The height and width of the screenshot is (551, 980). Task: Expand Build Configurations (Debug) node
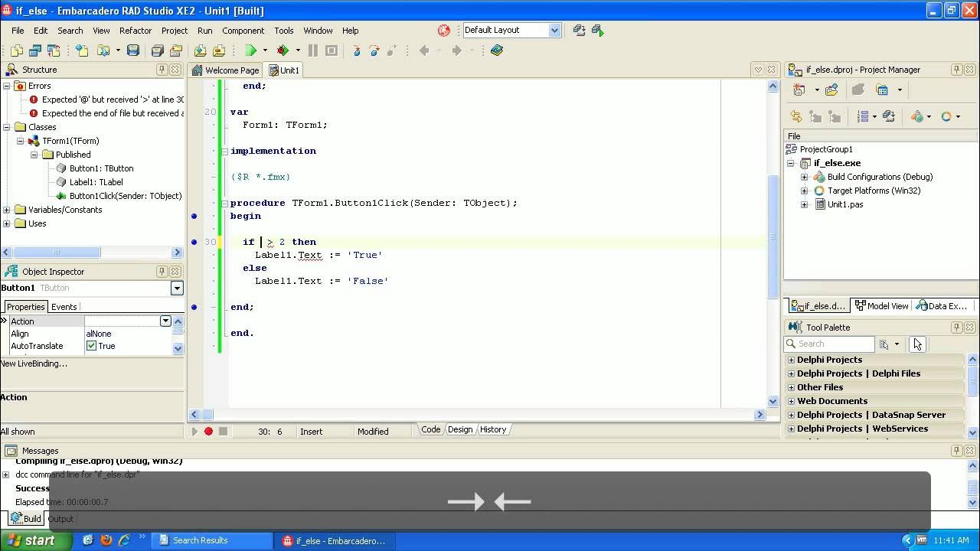click(804, 177)
